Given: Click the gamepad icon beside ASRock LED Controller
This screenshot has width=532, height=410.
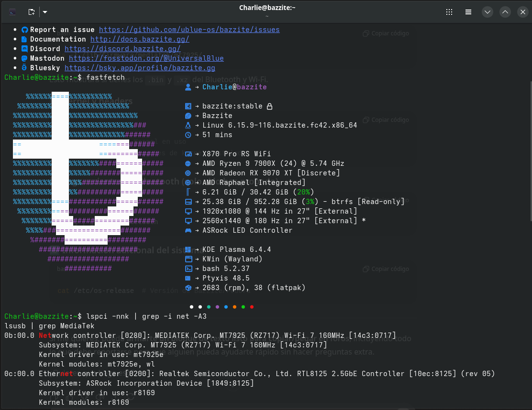Looking at the screenshot, I should click(x=188, y=230).
